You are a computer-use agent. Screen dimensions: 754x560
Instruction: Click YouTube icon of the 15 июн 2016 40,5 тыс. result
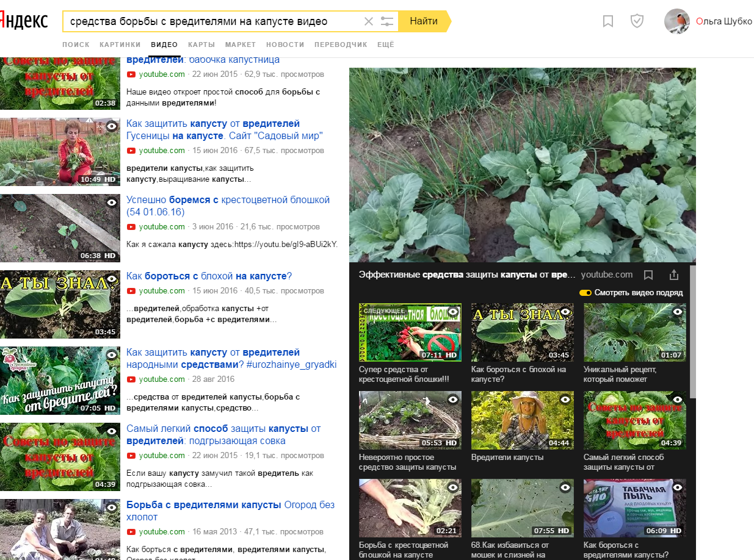click(131, 291)
